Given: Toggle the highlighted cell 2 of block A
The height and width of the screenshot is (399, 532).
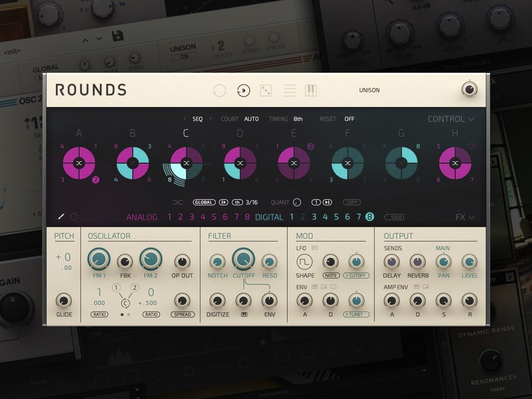Looking at the screenshot, I should tap(96, 180).
